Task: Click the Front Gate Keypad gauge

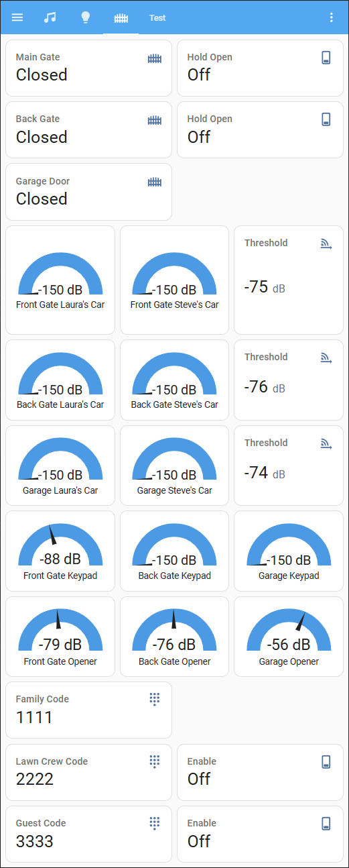Action: tap(60, 551)
